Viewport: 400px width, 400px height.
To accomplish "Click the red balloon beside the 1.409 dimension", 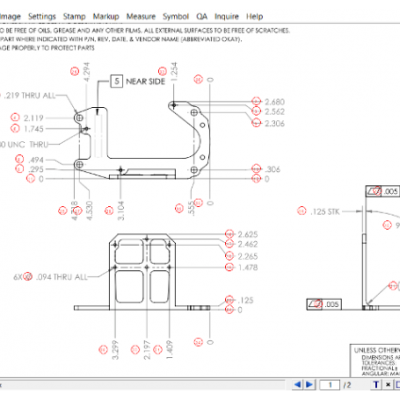I will point(158,349).
